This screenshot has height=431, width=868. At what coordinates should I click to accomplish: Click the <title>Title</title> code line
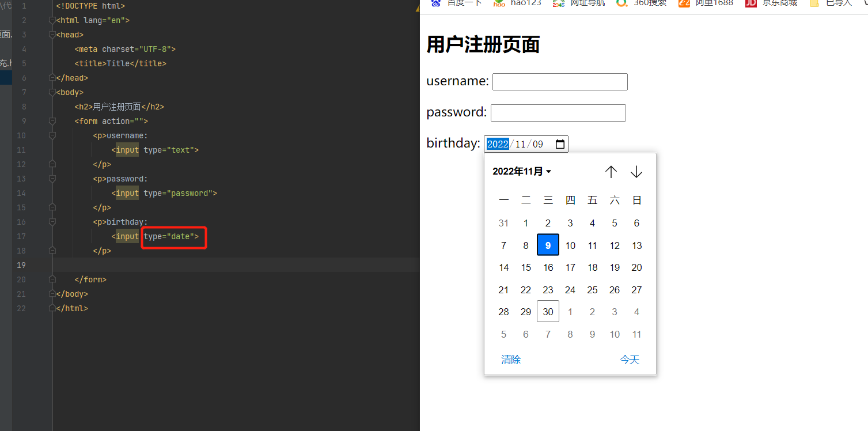coord(120,63)
